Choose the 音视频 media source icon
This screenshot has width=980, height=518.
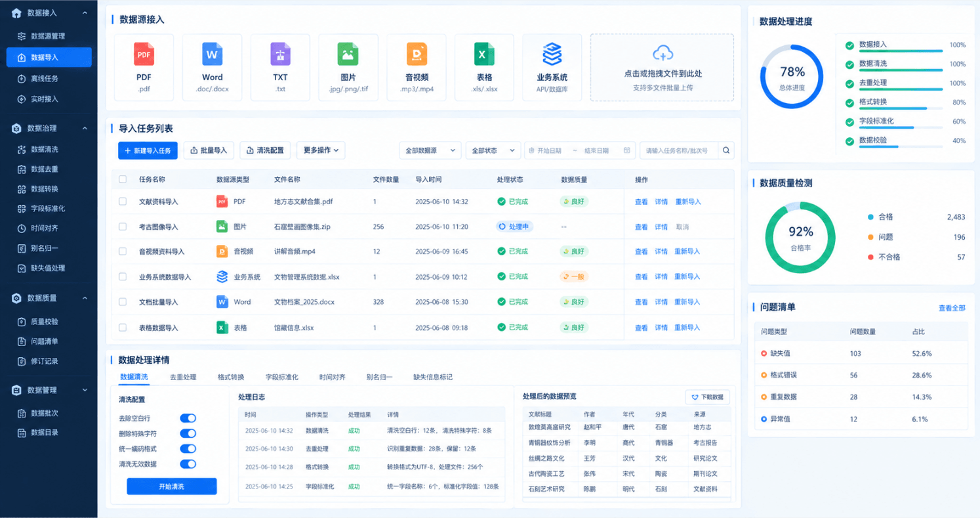tap(417, 54)
